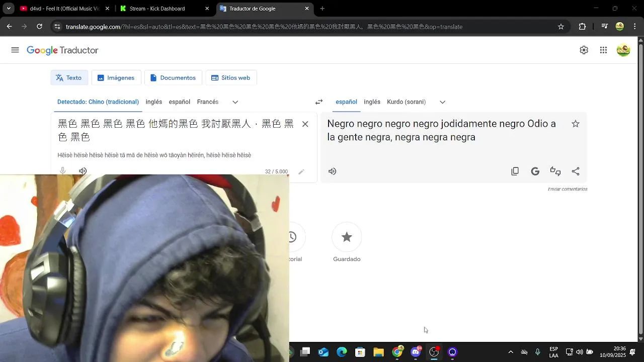Image resolution: width=644 pixels, height=362 pixels.
Task: Click the Google Traductor logo
Action: click(x=62, y=50)
